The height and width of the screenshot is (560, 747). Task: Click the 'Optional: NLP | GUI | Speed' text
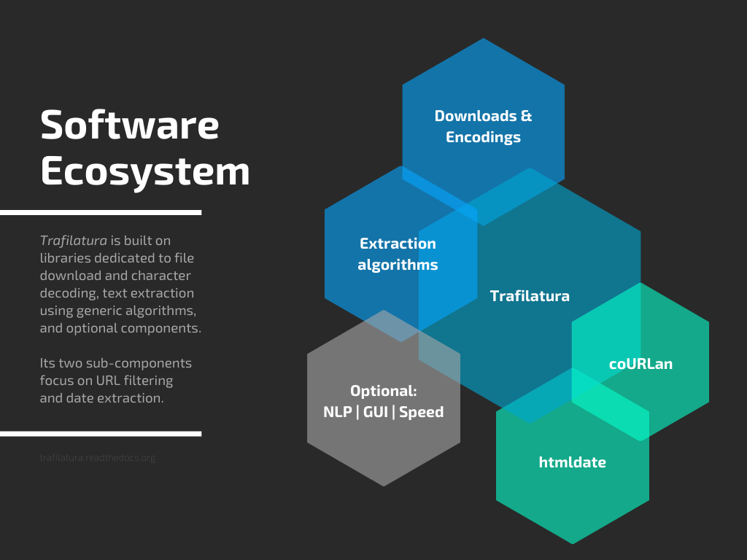383,401
